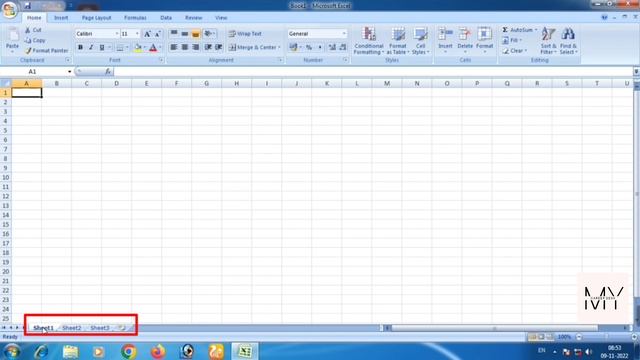The image size is (640, 360).
Task: Open Conditional Formatting options
Action: pyautogui.click(x=369, y=40)
